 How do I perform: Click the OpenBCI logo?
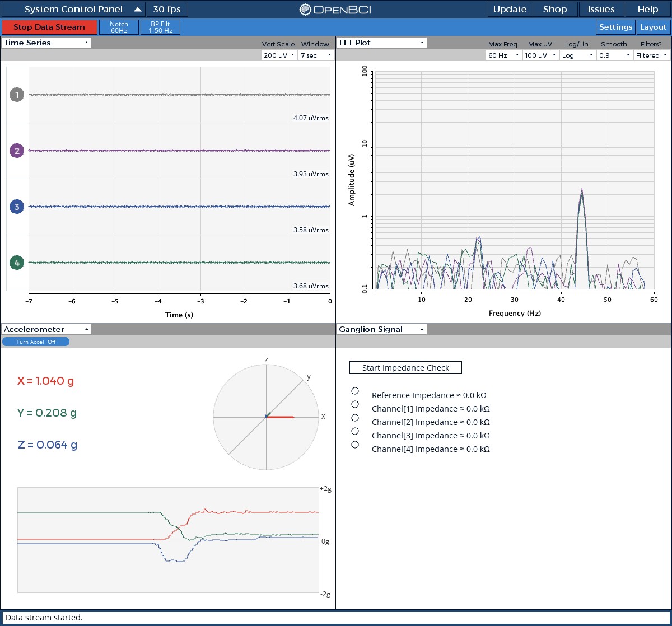(336, 9)
